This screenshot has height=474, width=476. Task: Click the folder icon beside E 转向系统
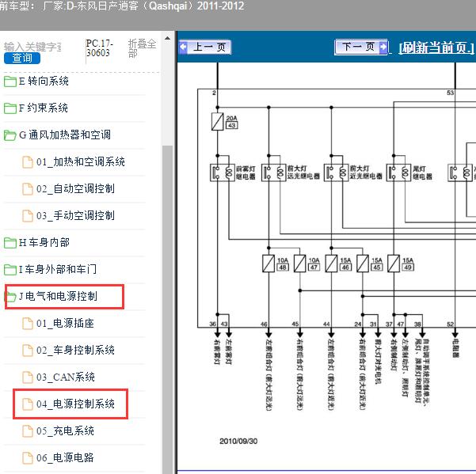click(x=10, y=82)
